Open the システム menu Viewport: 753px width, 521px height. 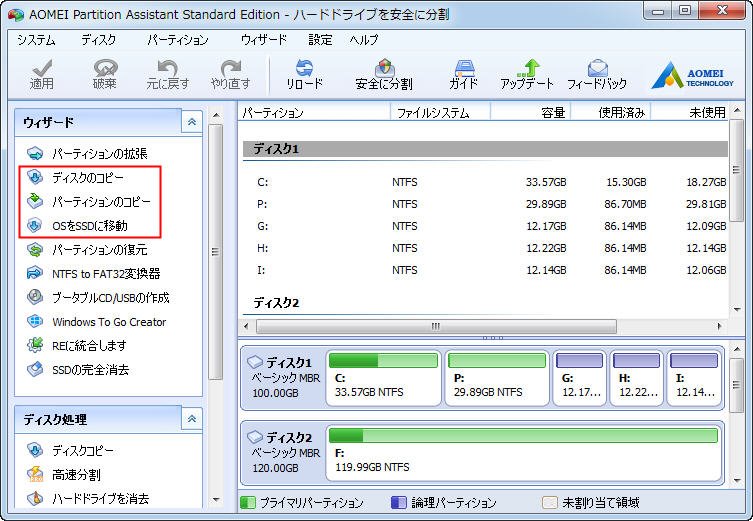coord(36,40)
